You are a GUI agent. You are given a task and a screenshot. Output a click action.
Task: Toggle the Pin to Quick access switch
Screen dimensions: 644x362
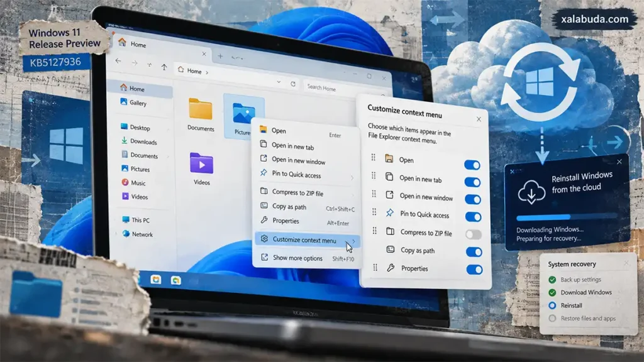coord(473,217)
